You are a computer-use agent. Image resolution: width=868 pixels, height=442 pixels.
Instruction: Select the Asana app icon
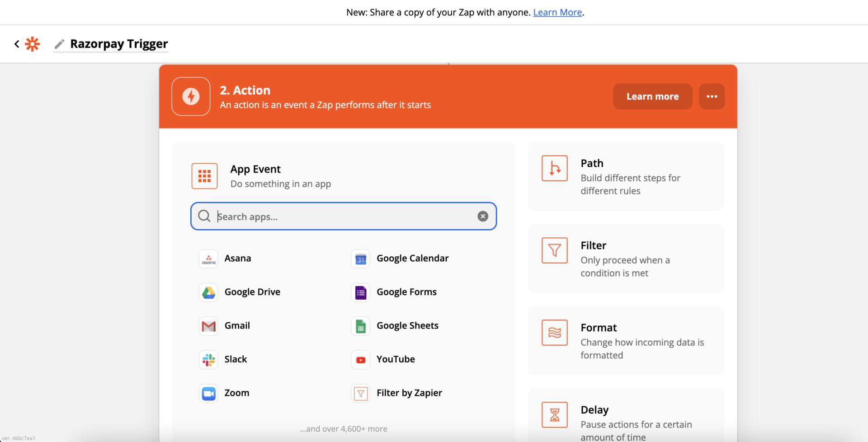click(208, 259)
